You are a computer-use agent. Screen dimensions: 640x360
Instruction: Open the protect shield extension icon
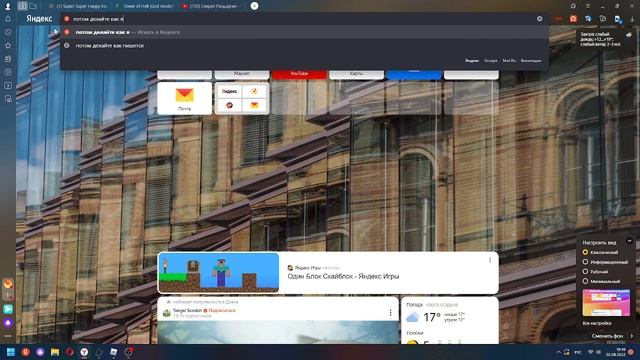[603, 19]
